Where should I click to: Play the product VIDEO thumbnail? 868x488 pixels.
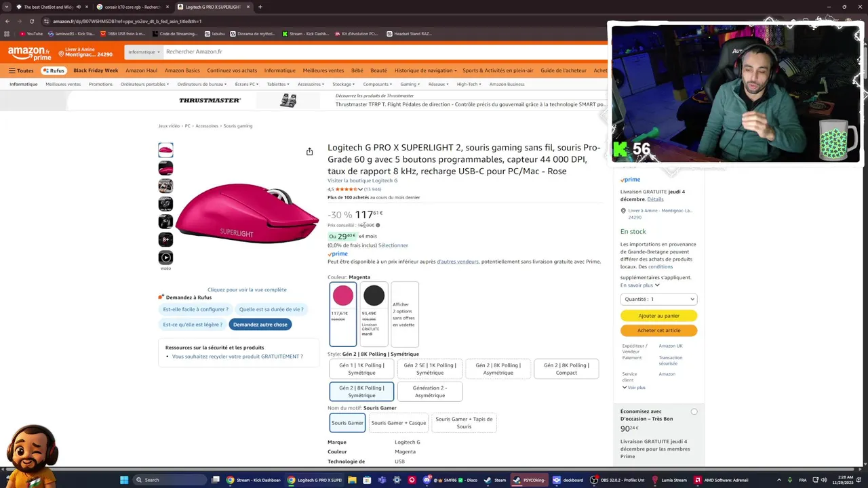point(165,258)
